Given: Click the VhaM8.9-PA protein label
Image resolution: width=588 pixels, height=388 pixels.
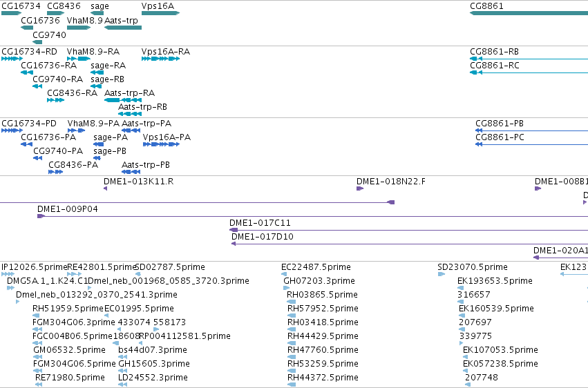Looking at the screenshot, I should click(x=93, y=124).
